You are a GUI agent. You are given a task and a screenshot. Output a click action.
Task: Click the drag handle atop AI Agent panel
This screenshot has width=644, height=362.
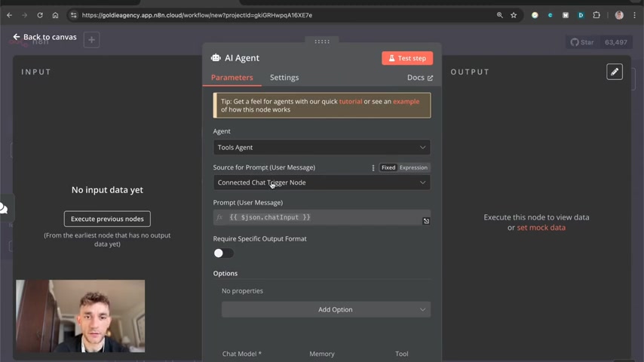click(x=322, y=41)
